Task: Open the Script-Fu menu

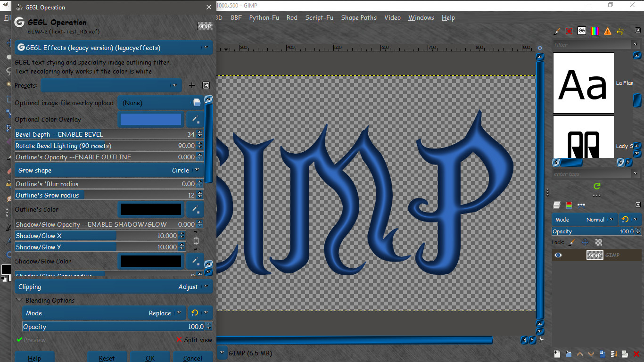Action: tap(319, 17)
